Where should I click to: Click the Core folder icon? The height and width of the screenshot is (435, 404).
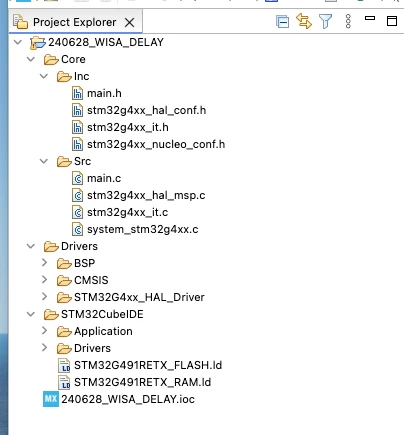click(51, 60)
